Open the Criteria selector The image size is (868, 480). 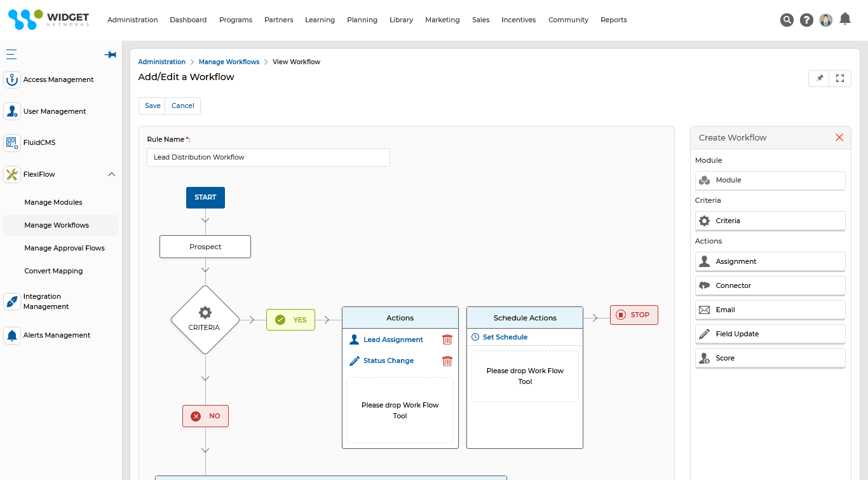click(x=770, y=221)
